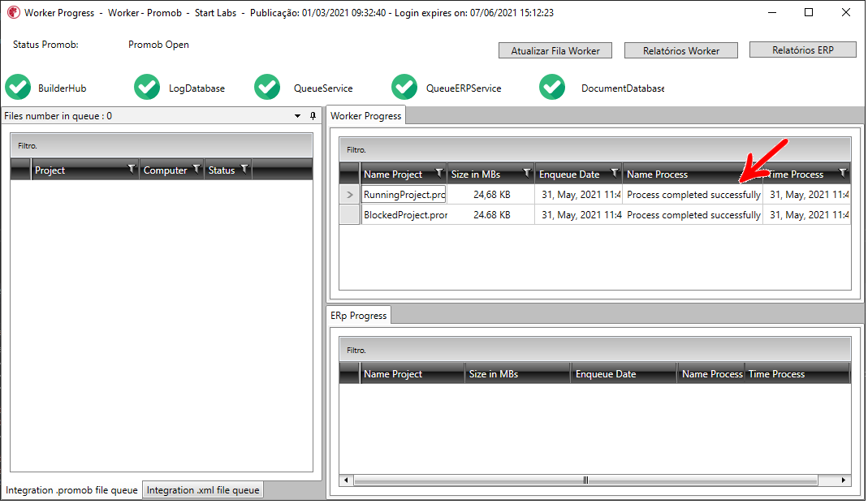Click the Filtro bar in Worker Progress grid

pos(595,149)
